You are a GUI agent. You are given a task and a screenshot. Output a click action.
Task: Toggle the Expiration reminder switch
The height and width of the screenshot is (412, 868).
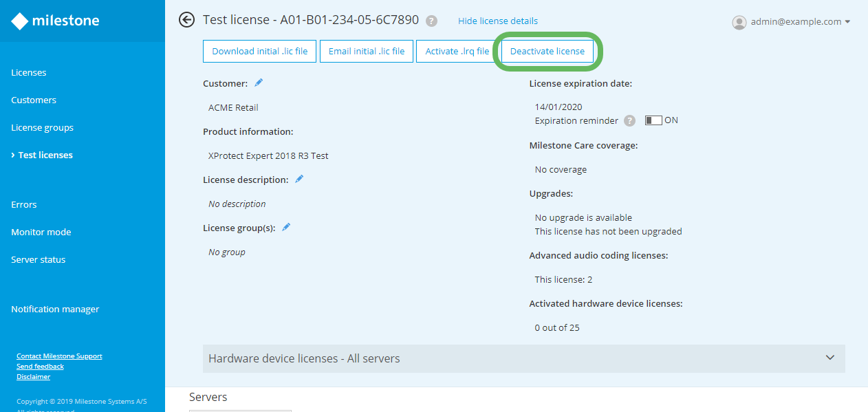tap(653, 120)
